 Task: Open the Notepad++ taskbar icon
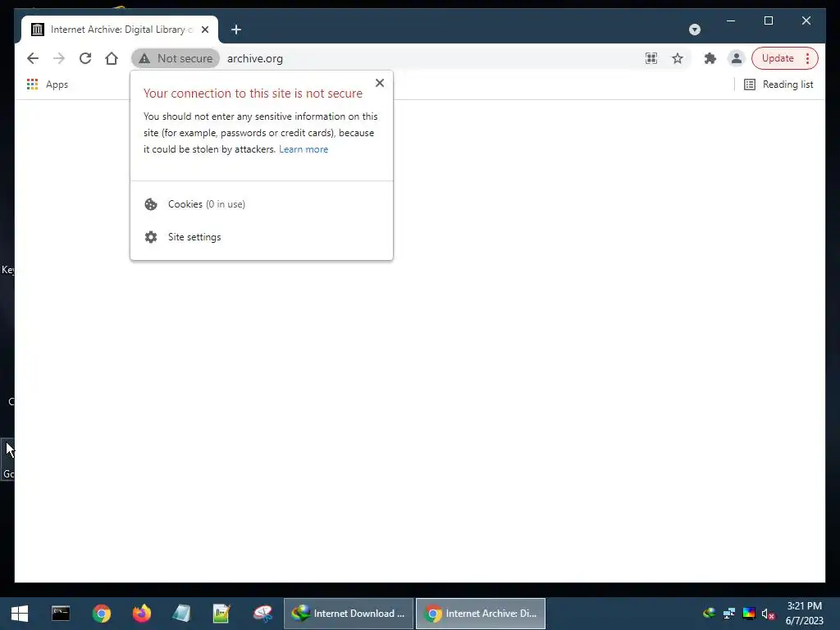click(x=221, y=614)
